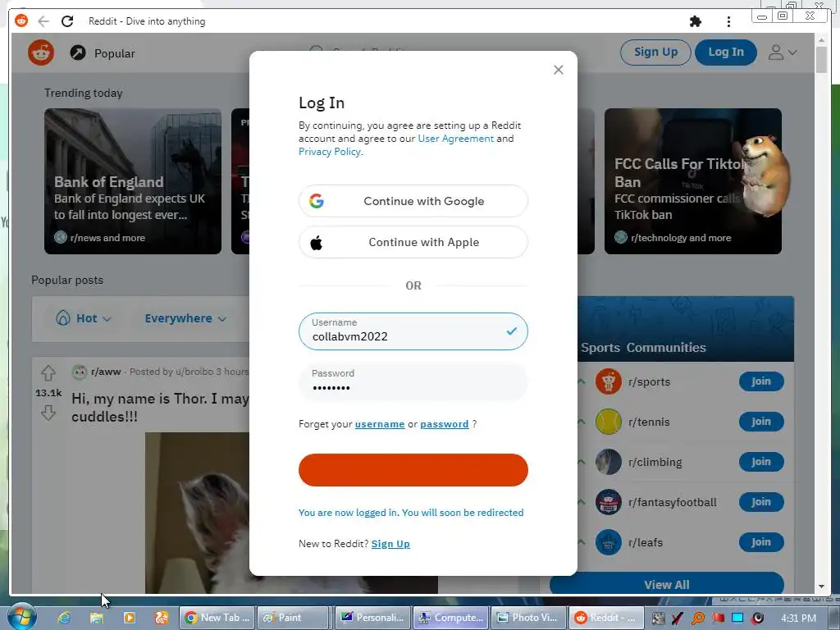
Task: Click the Password input field
Action: point(413,381)
